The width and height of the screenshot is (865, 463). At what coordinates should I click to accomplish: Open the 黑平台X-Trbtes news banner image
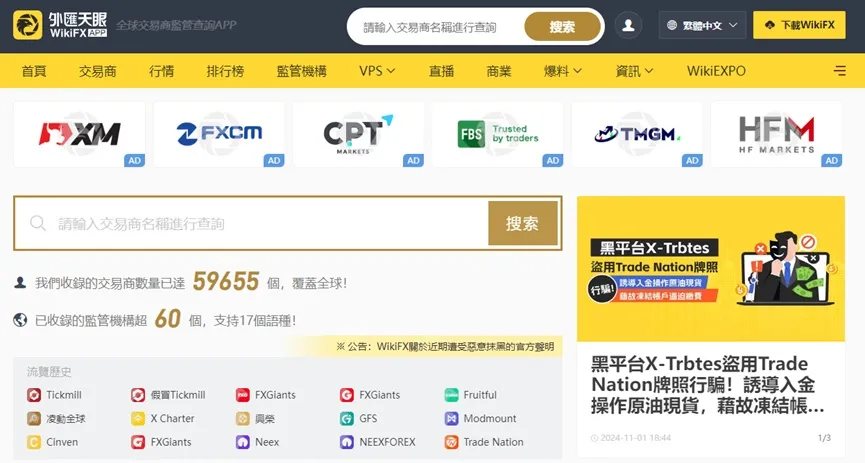pyautogui.click(x=711, y=269)
